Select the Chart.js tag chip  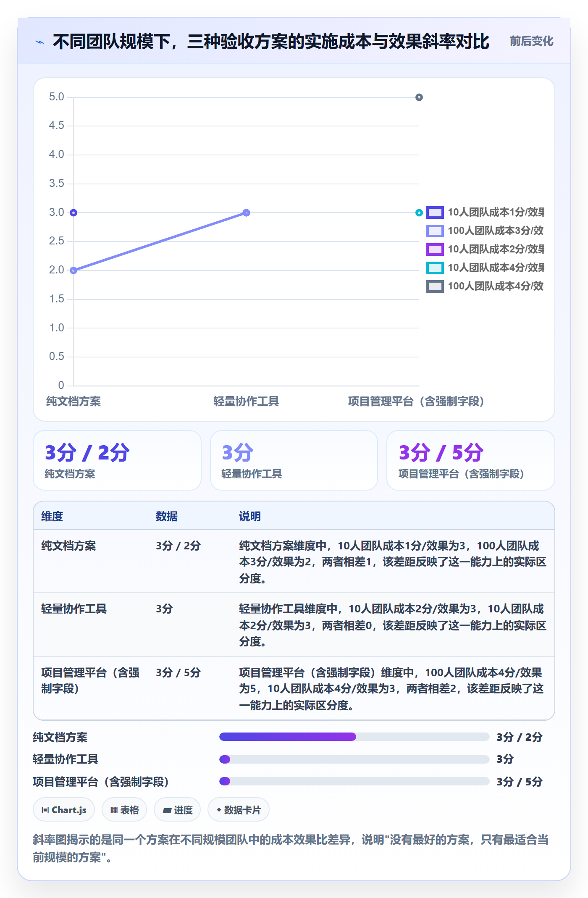pyautogui.click(x=64, y=810)
